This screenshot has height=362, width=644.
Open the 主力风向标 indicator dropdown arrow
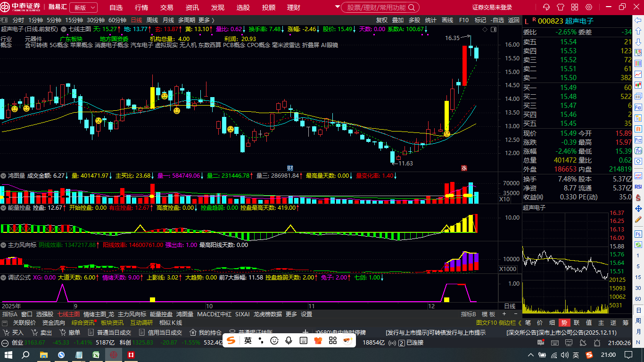tap(4, 245)
